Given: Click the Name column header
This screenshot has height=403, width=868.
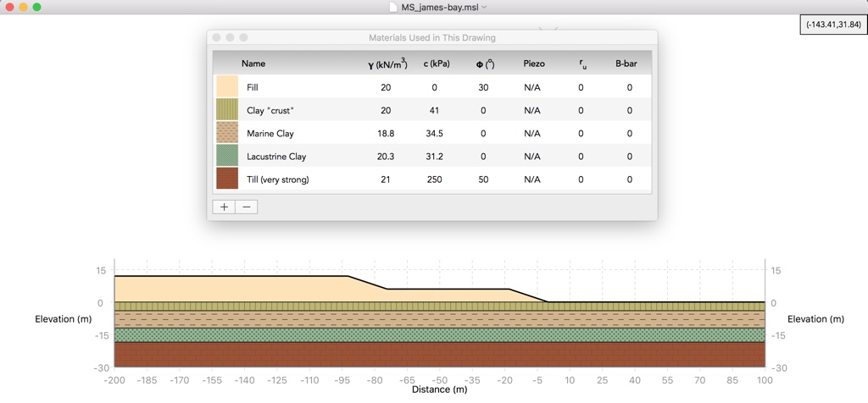Looking at the screenshot, I should (253, 63).
